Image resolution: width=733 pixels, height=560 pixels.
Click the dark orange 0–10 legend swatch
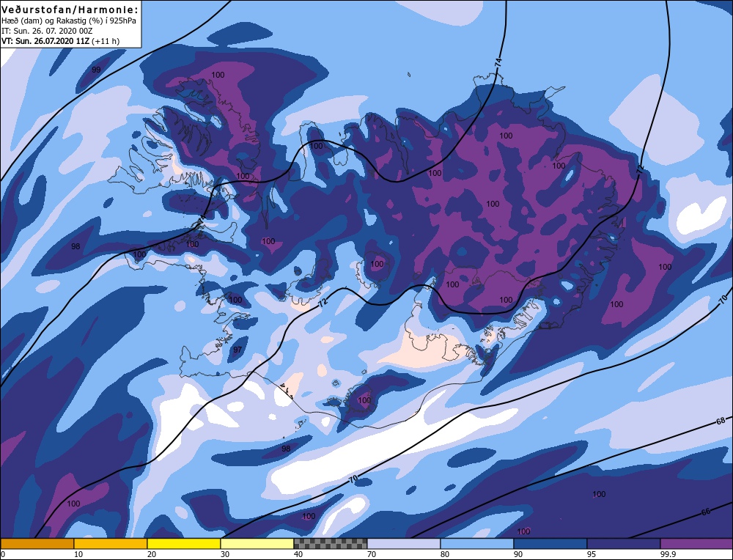point(37,543)
